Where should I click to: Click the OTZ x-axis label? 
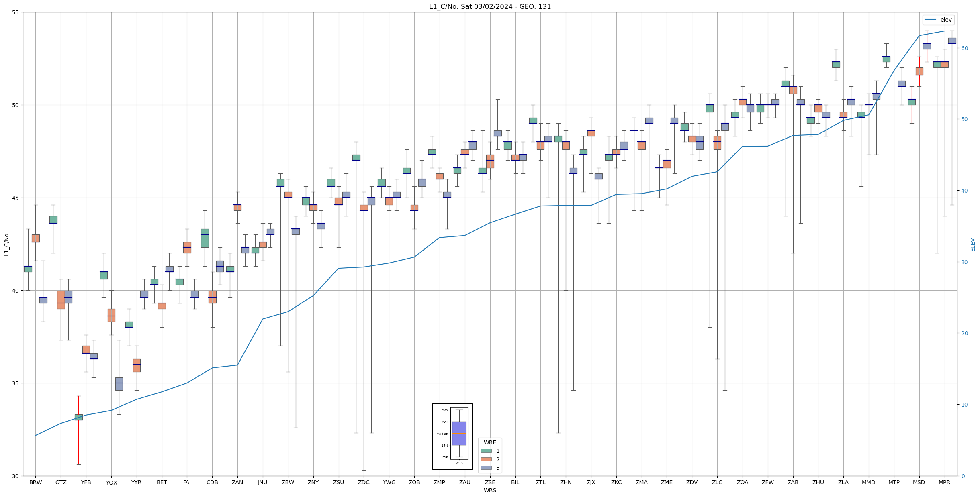61,482
